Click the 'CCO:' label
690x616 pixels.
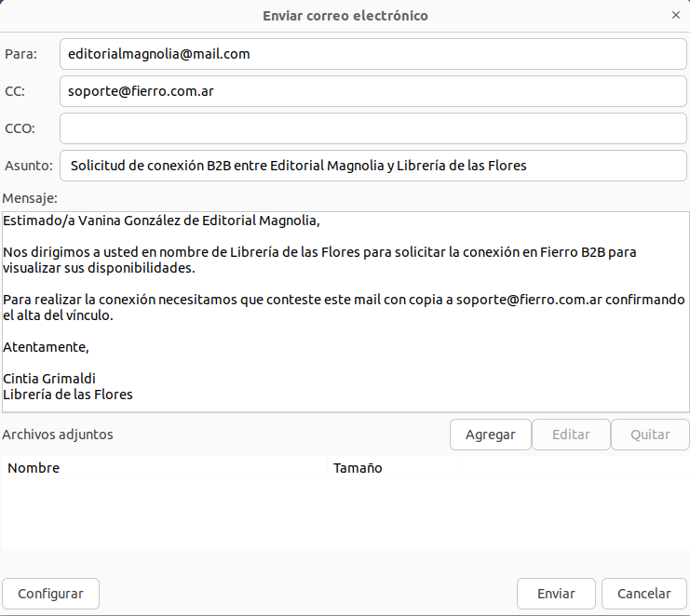(x=20, y=128)
